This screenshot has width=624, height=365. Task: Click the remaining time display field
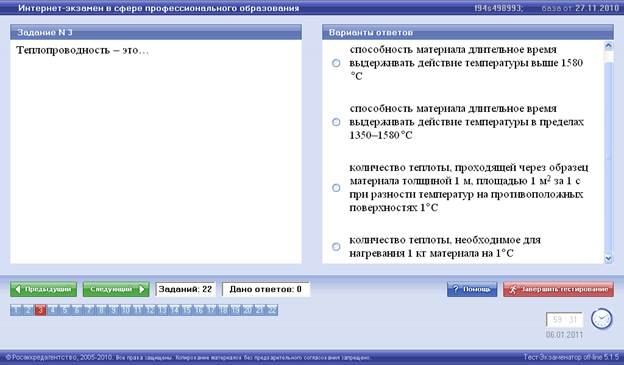(x=565, y=320)
